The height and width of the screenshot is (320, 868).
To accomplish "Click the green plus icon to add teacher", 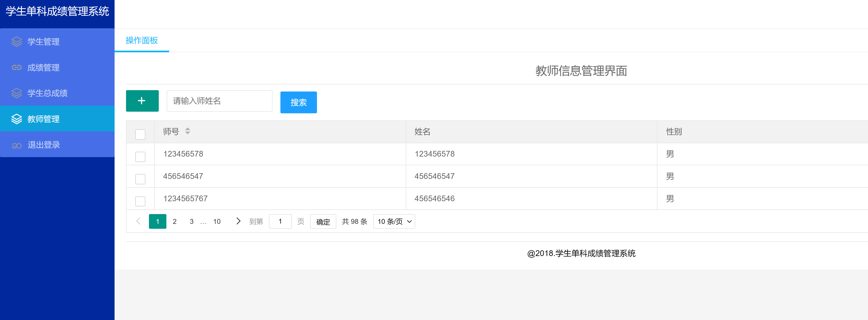I will 142,100.
